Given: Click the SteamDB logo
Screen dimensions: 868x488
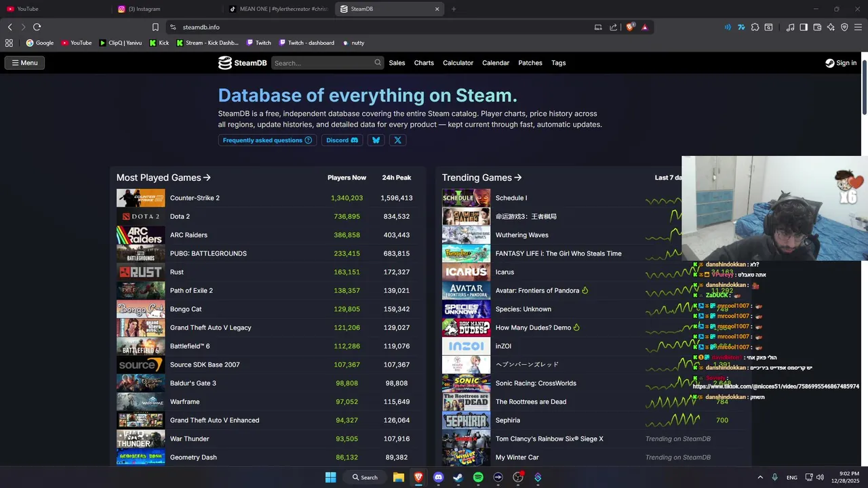Looking at the screenshot, I should pos(243,63).
